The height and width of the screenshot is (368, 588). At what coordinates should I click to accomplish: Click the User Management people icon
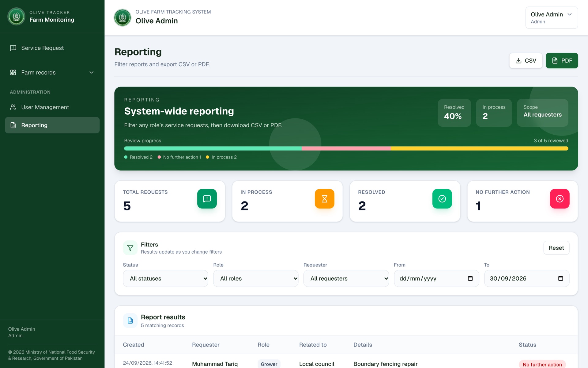point(13,107)
